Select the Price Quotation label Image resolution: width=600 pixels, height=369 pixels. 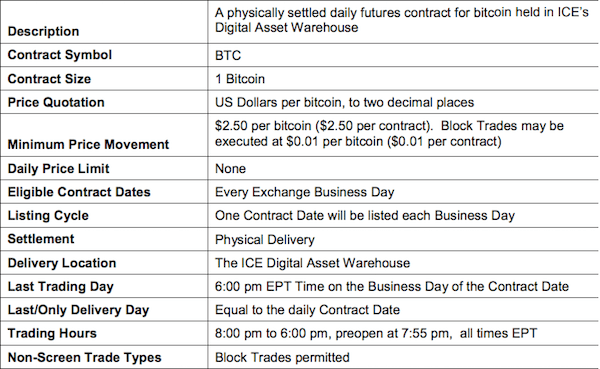pyautogui.click(x=56, y=102)
